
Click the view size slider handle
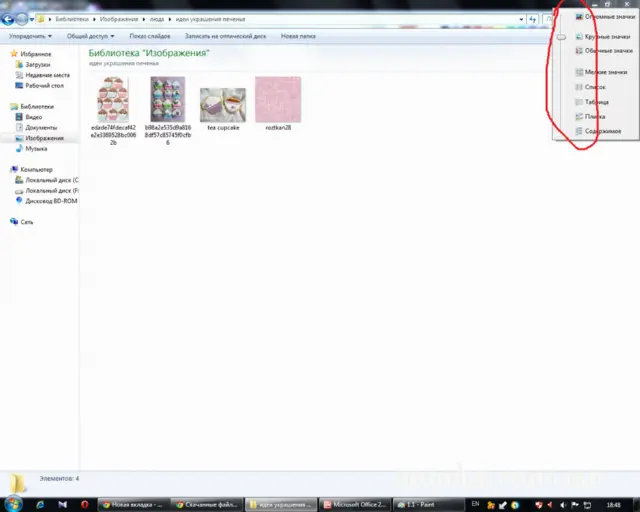click(562, 37)
